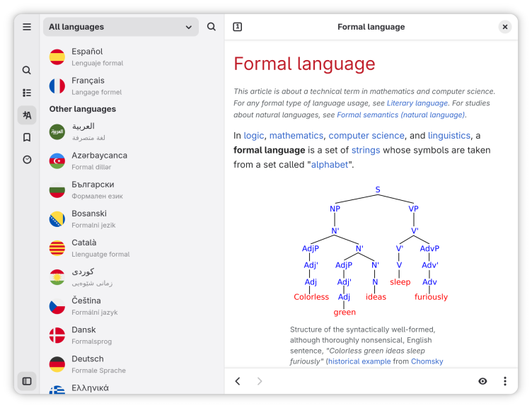The height and width of the screenshot is (408, 532).
Task: Click the search button beside language dropdown
Action: pyautogui.click(x=212, y=27)
